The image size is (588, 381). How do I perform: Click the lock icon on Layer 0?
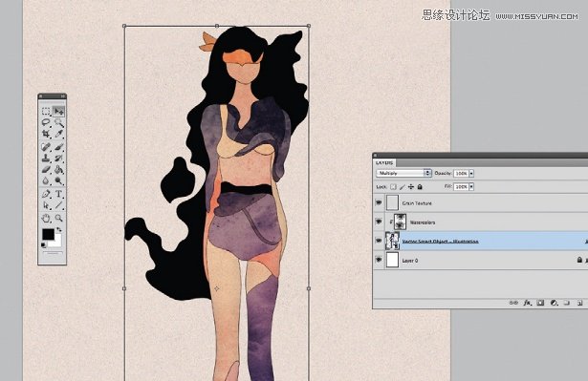579,260
